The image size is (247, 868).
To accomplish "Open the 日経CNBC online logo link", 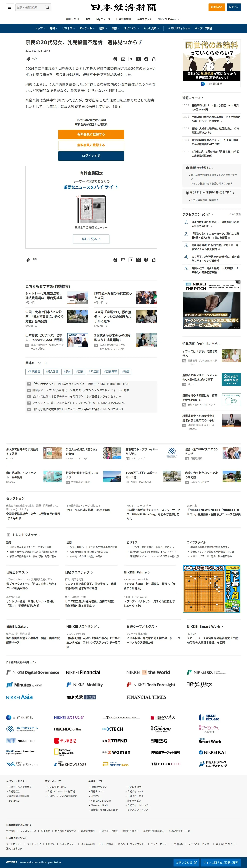I will [x=68, y=729].
